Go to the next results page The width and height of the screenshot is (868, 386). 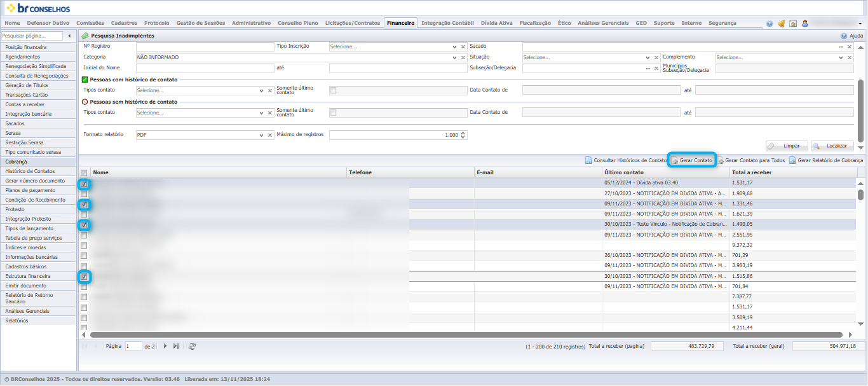point(165,346)
